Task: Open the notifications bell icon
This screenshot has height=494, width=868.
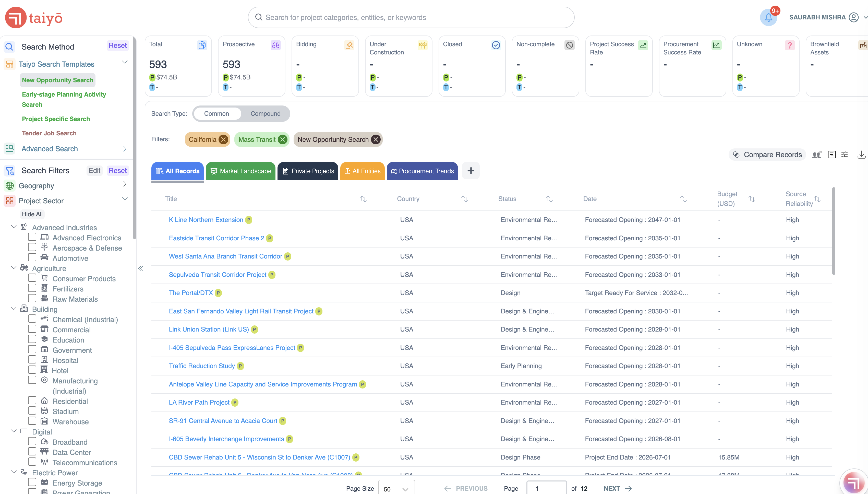Action: 768,18
